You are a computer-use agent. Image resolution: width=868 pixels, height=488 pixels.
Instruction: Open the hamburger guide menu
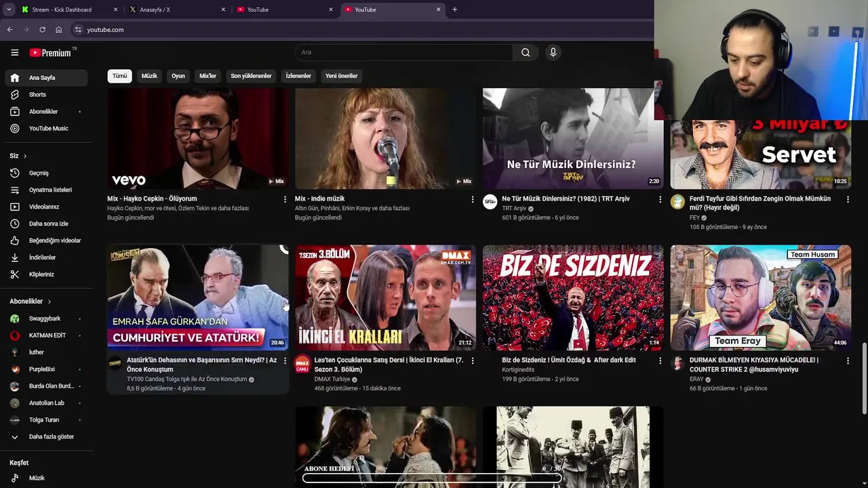click(14, 52)
